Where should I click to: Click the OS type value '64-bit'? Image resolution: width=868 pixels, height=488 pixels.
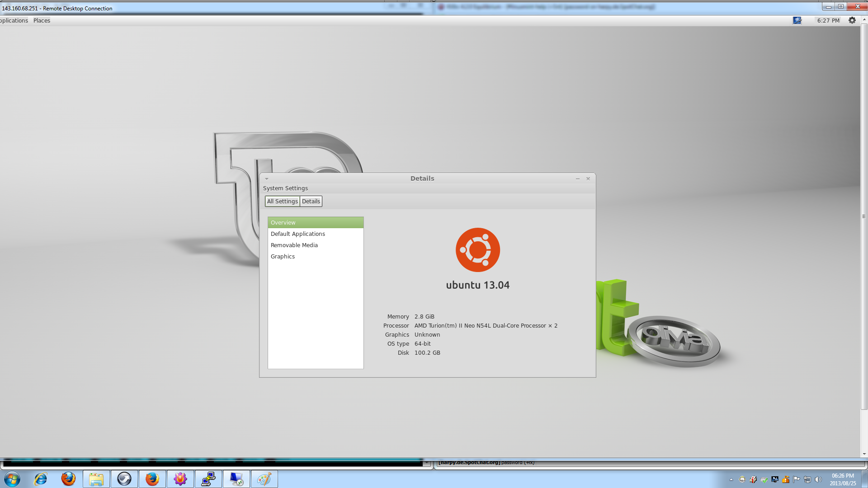(x=423, y=344)
